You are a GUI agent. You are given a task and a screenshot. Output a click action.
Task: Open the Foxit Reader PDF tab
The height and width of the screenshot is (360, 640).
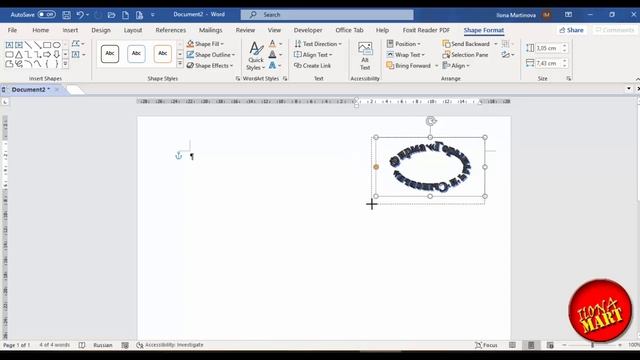tap(426, 30)
